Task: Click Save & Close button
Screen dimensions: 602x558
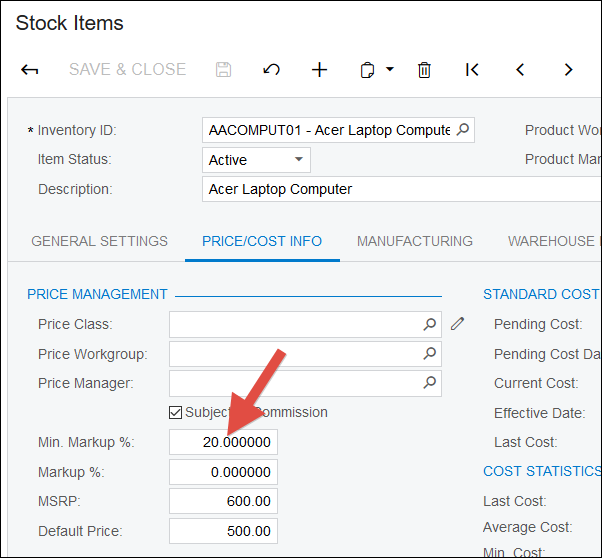Action: [127, 70]
